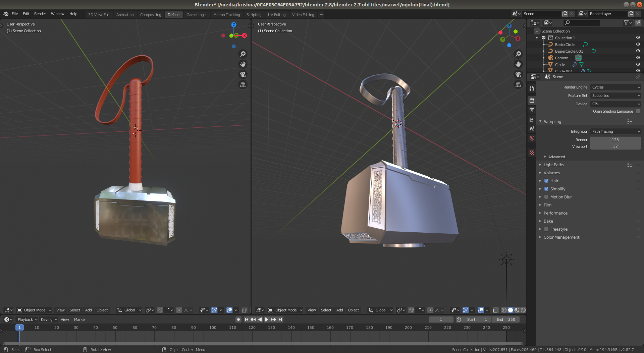This screenshot has width=644, height=353.
Task: Switch to the Animation workspace tab
Action: tap(125, 15)
